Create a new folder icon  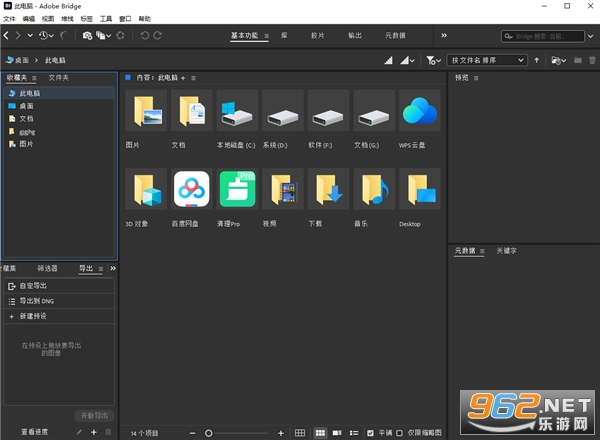[x=578, y=60]
